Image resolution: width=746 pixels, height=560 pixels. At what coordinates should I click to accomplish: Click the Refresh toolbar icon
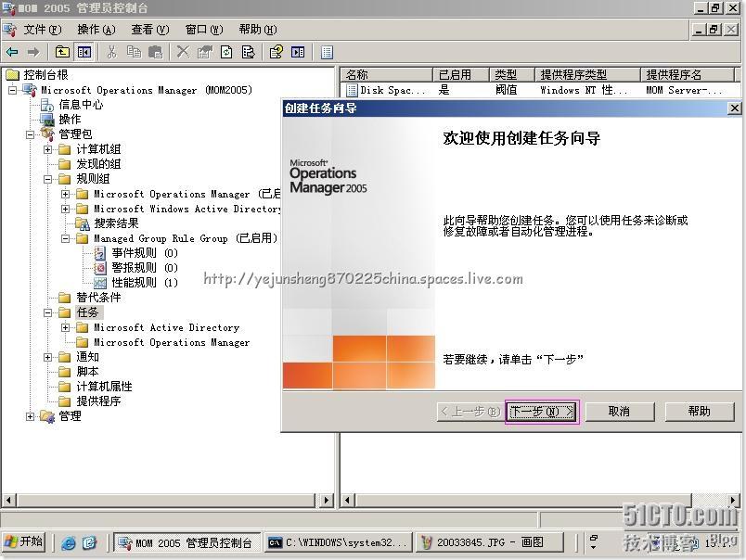(x=226, y=52)
